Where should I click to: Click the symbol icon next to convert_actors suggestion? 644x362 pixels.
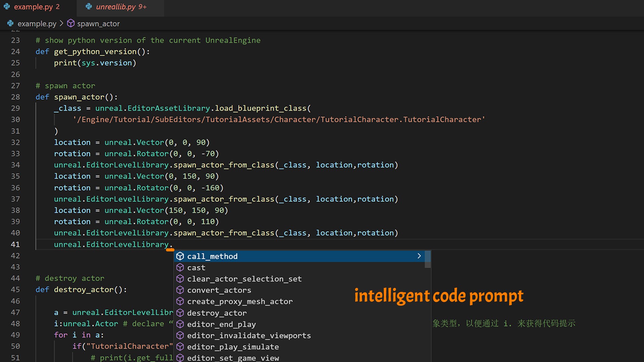click(180, 290)
